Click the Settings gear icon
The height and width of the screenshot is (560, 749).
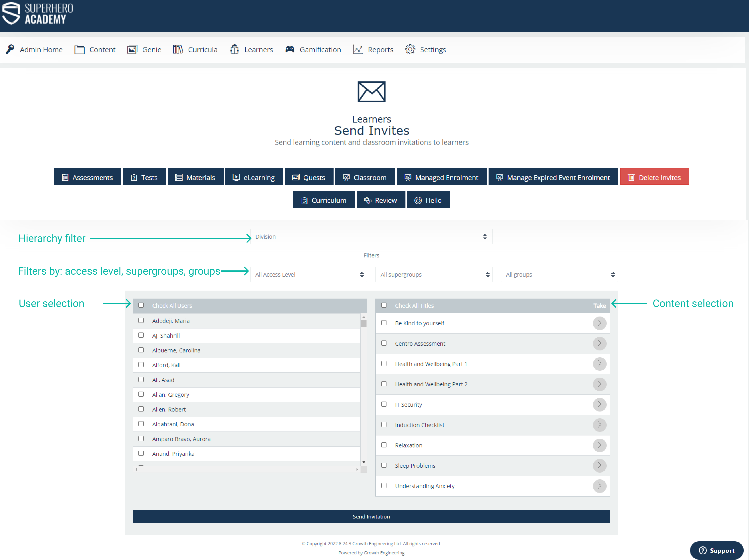pos(410,50)
